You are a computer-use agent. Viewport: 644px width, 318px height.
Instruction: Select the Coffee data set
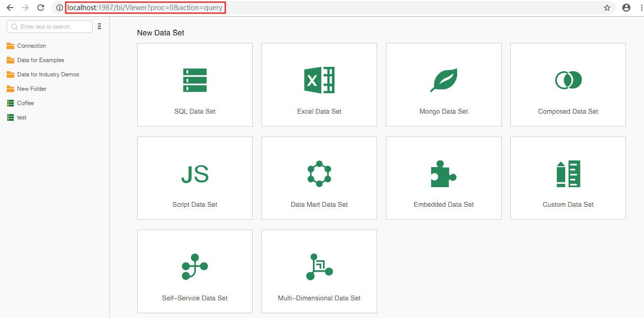[25, 103]
